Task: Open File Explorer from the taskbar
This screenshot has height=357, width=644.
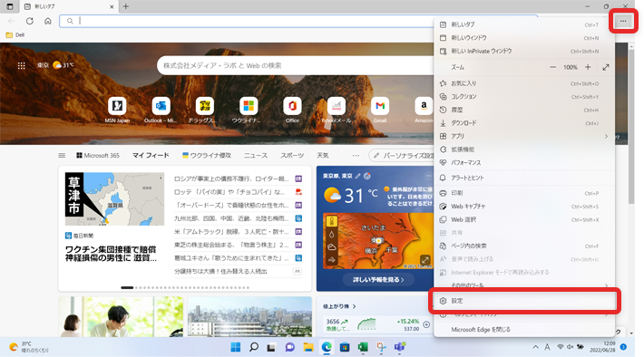Action: 308,347
